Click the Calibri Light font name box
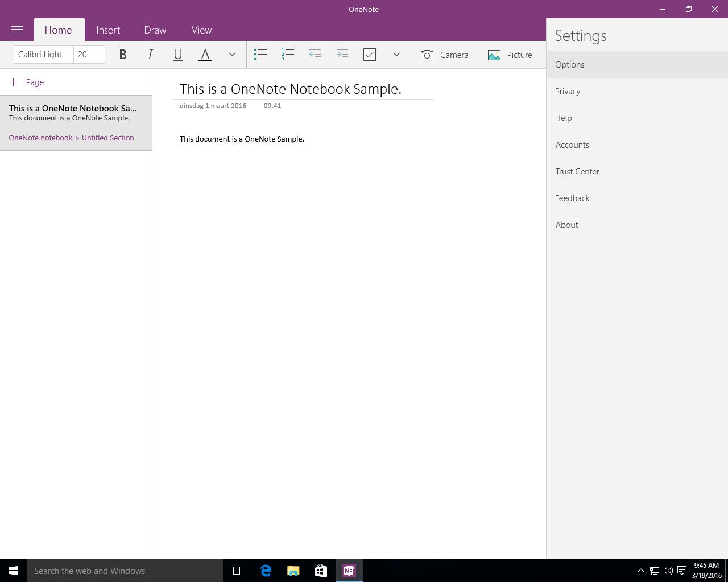Screen dimensions: 728x582 tap(43, 55)
